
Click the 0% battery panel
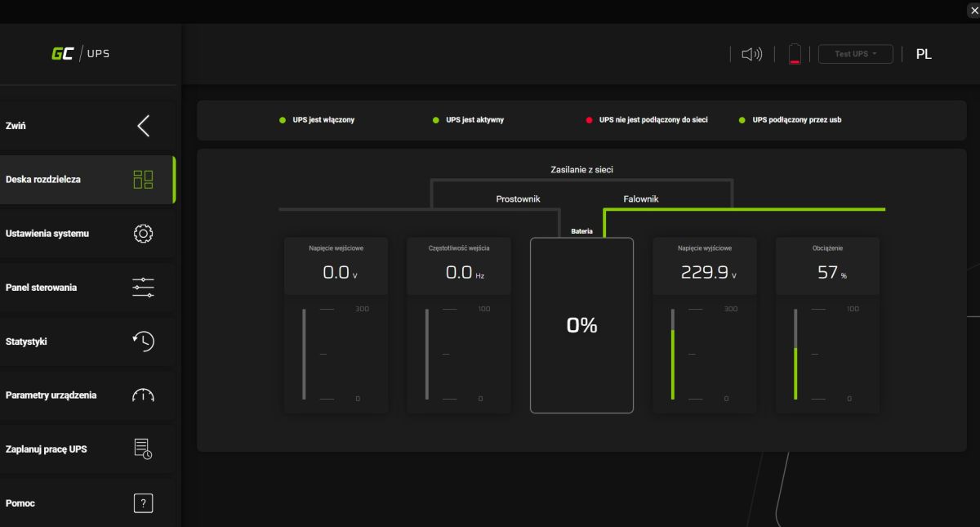coord(581,325)
